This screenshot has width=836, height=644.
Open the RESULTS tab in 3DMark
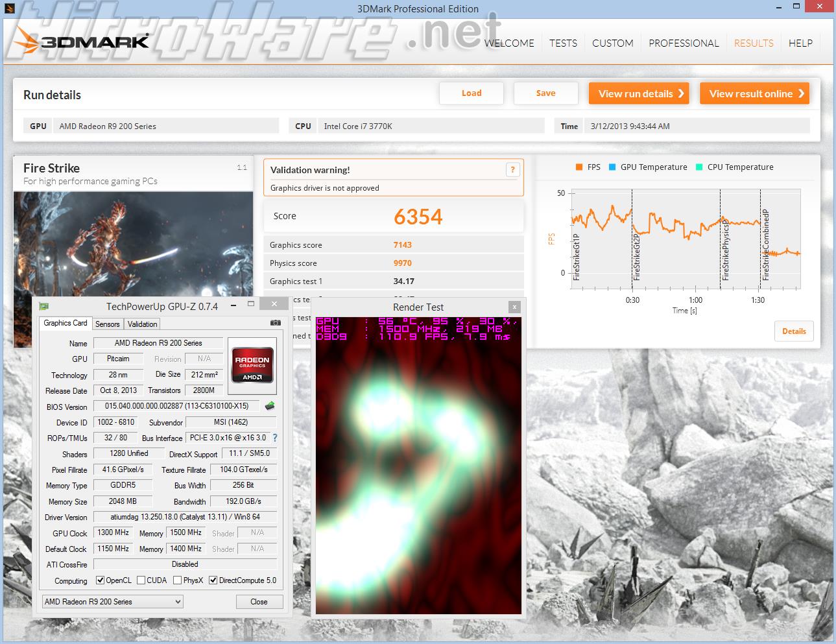754,43
